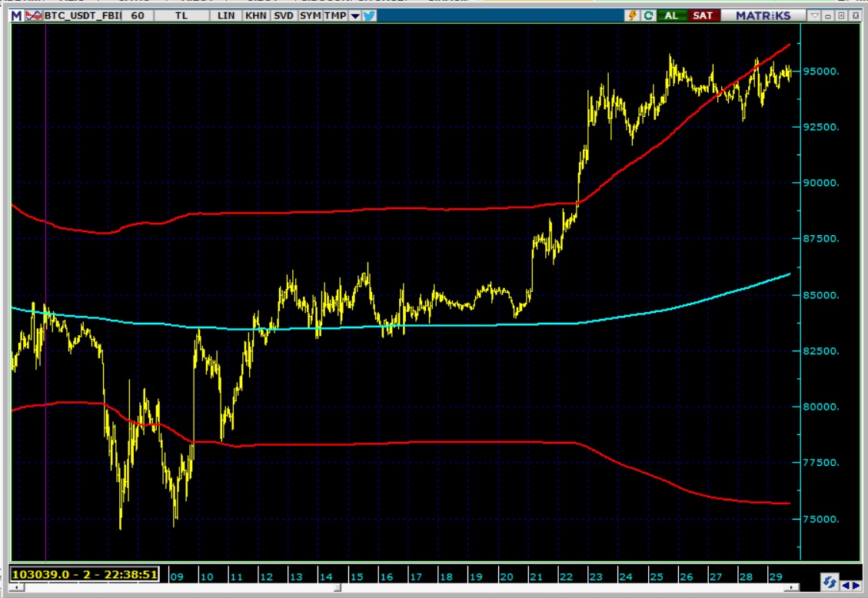Open the SYM toolbar item

coord(310,15)
